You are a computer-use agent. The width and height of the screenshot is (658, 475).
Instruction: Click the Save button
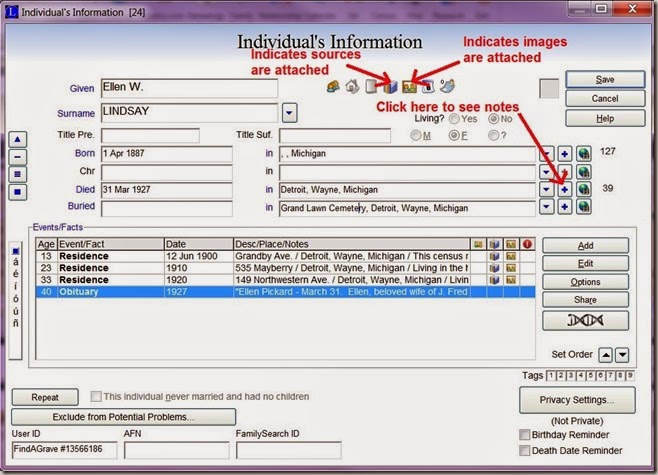pyautogui.click(x=605, y=79)
